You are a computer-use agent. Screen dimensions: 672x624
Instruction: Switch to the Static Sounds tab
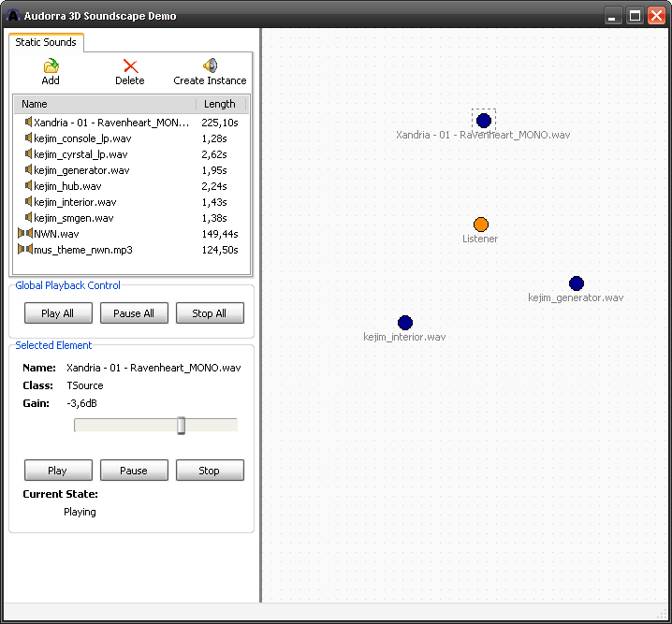[46, 43]
